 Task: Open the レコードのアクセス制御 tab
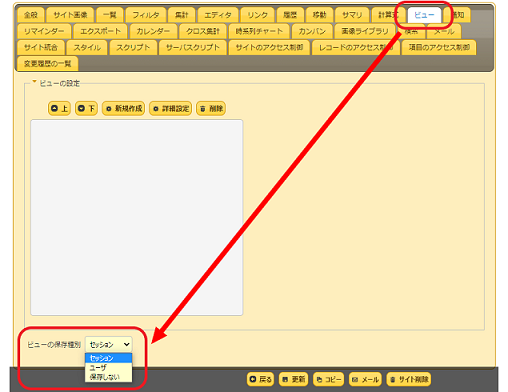click(x=355, y=47)
